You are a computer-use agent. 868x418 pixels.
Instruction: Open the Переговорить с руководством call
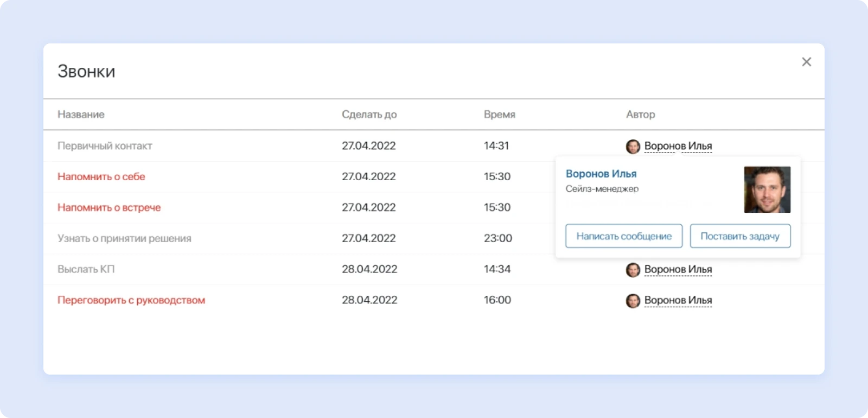[x=131, y=300]
